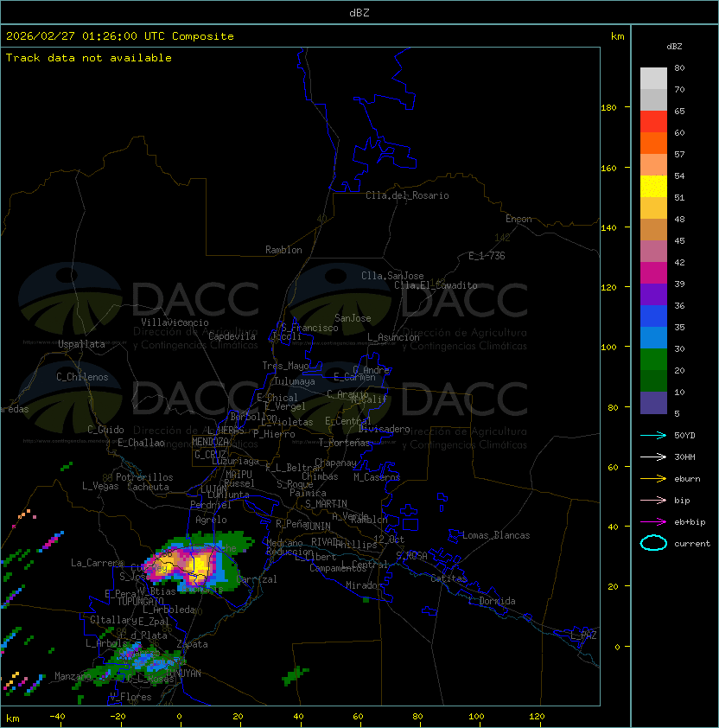This screenshot has width=719, height=728.
Task: Pick the brown-orange 45–48 dBZ swatch
Action: [653, 229]
